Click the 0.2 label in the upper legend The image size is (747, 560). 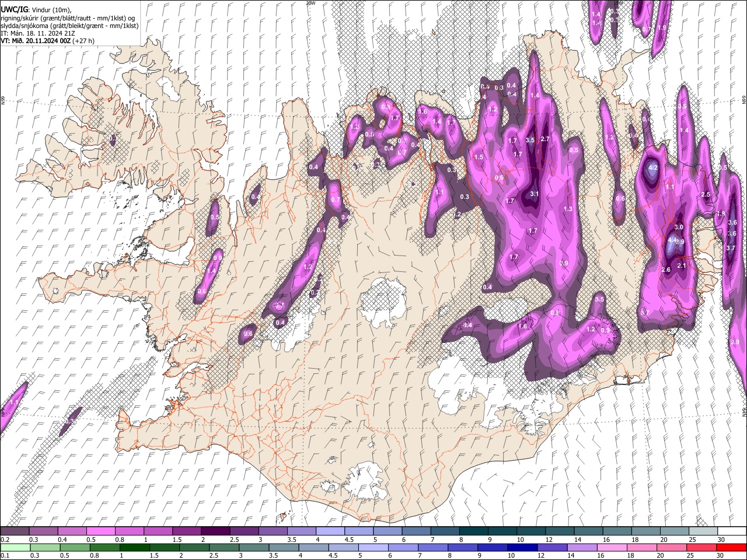5,540
